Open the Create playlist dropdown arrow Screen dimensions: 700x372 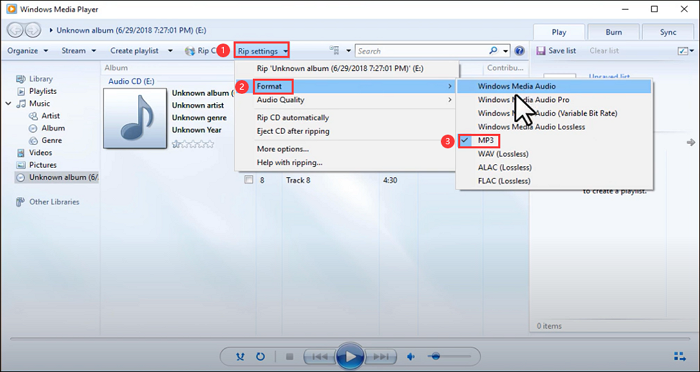point(170,51)
